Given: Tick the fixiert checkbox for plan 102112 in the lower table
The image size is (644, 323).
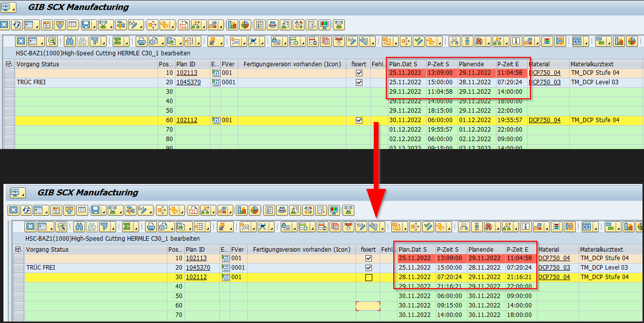Looking at the screenshot, I should [x=368, y=277].
